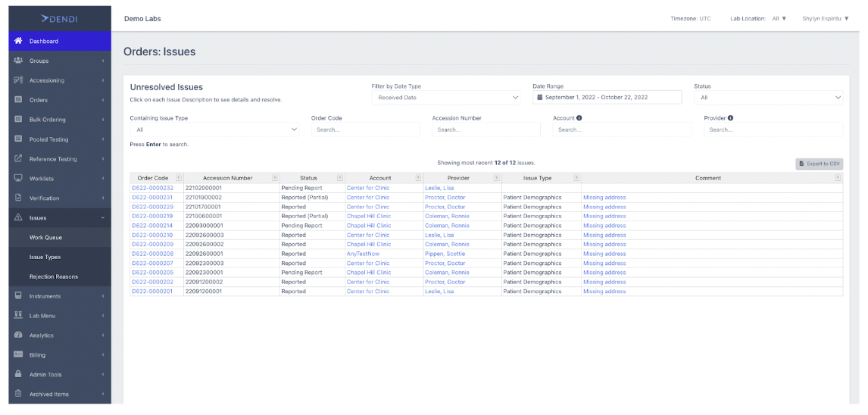Open the Containing Issue Type dropdown
The height and width of the screenshot is (415, 868).
214,129
